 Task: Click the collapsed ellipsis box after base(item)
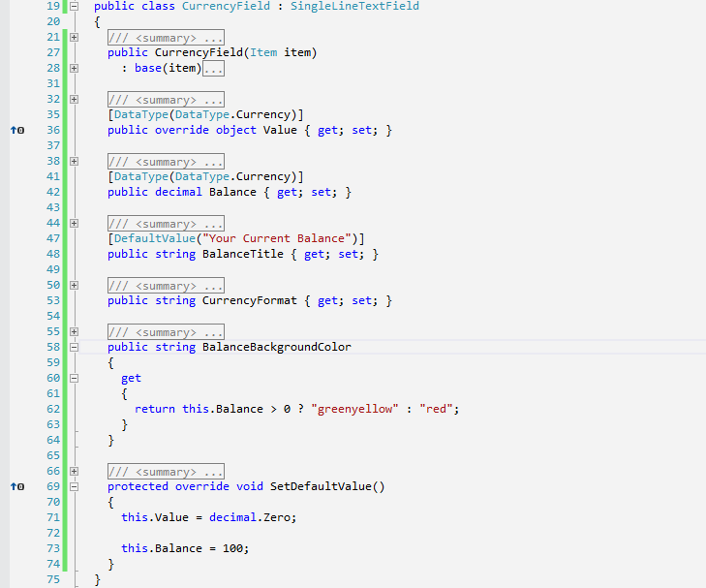tap(214, 69)
